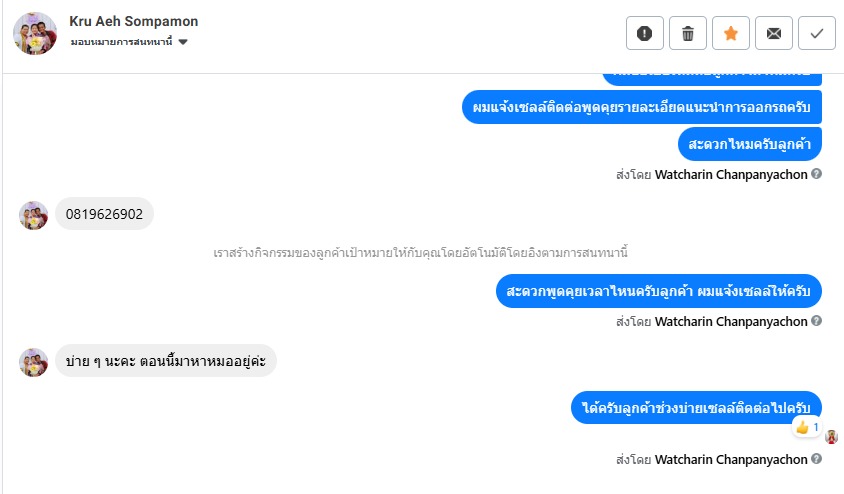Click the บ่าย ๆ นะคะ customer reply bubble
This screenshot has width=844, height=494.
click(x=165, y=361)
